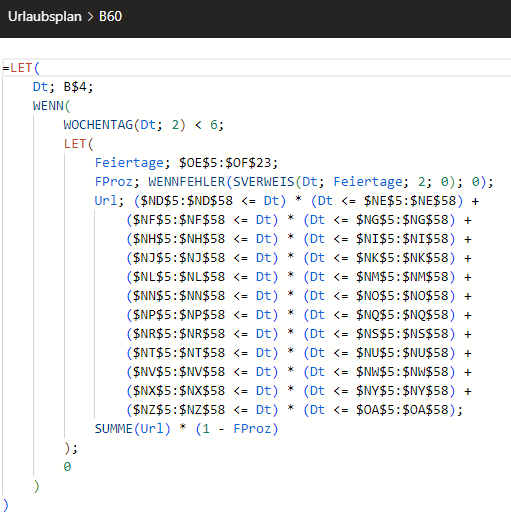This screenshot has width=511, height=531.
Task: Click the $NX$5:$NX$58 range
Action: [179, 390]
